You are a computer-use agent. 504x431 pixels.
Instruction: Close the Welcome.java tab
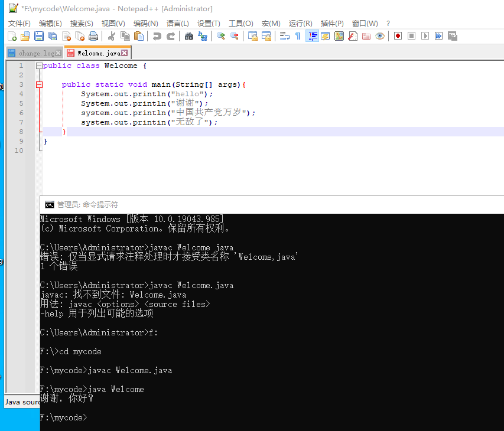125,53
